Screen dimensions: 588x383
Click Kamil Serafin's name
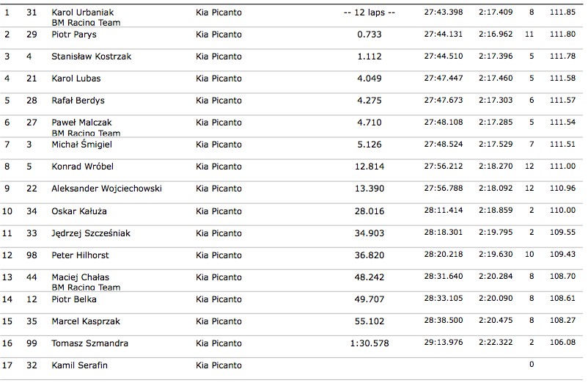click(x=80, y=365)
